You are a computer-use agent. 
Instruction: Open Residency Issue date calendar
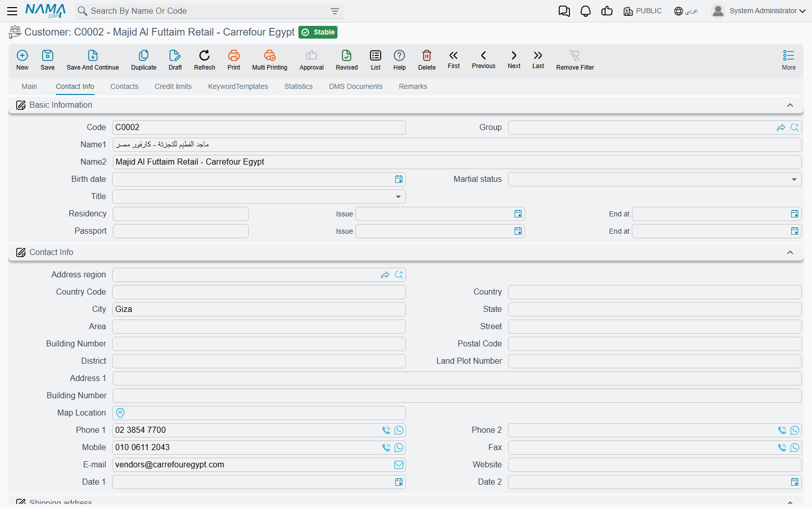pyautogui.click(x=518, y=214)
